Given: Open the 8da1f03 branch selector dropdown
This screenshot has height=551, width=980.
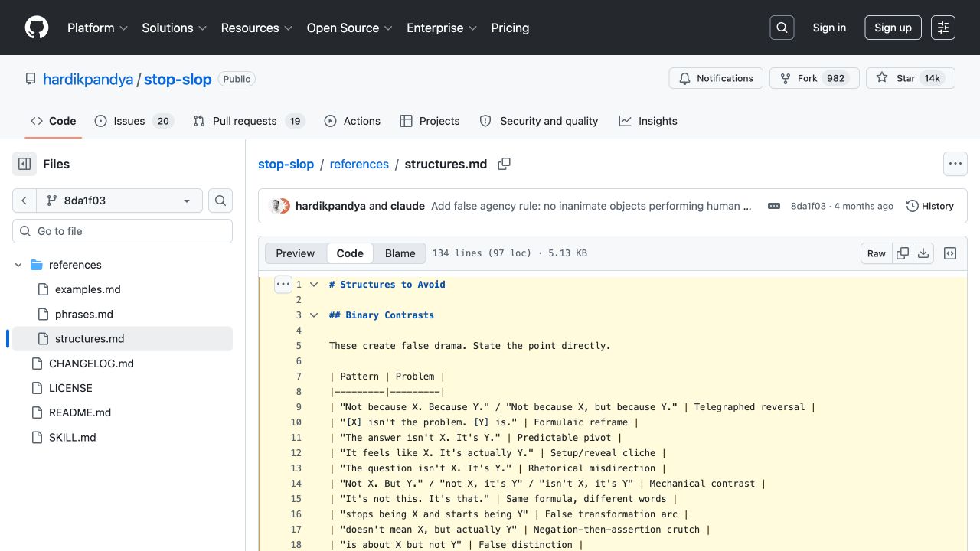Looking at the screenshot, I should coord(119,201).
